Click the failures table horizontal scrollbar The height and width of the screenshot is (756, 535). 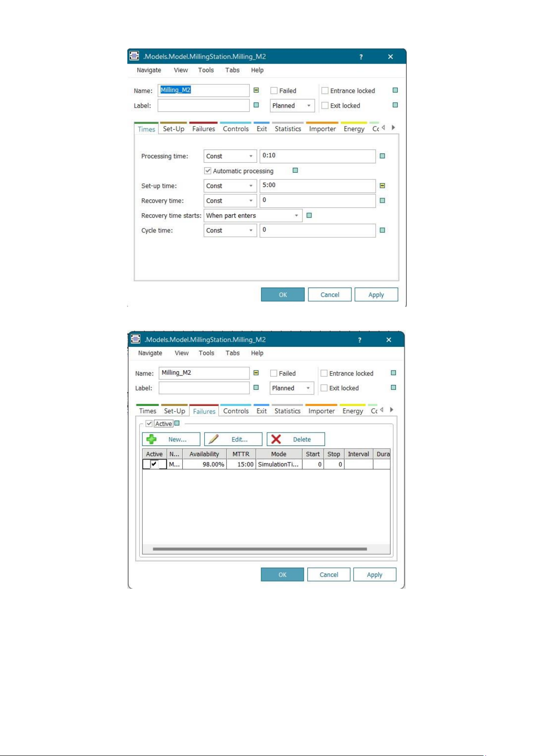[259, 549]
